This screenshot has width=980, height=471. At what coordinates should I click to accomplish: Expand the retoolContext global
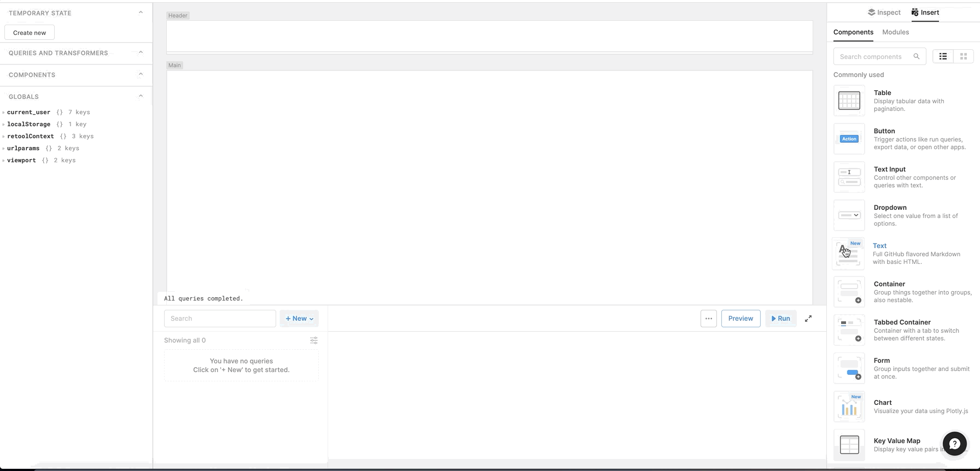coord(3,136)
